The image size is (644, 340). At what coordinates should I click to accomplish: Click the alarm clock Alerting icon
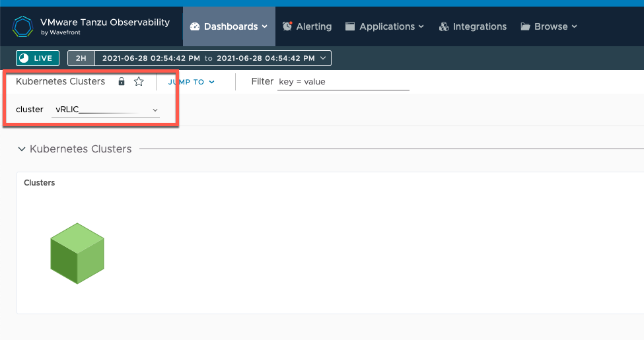pyautogui.click(x=287, y=26)
